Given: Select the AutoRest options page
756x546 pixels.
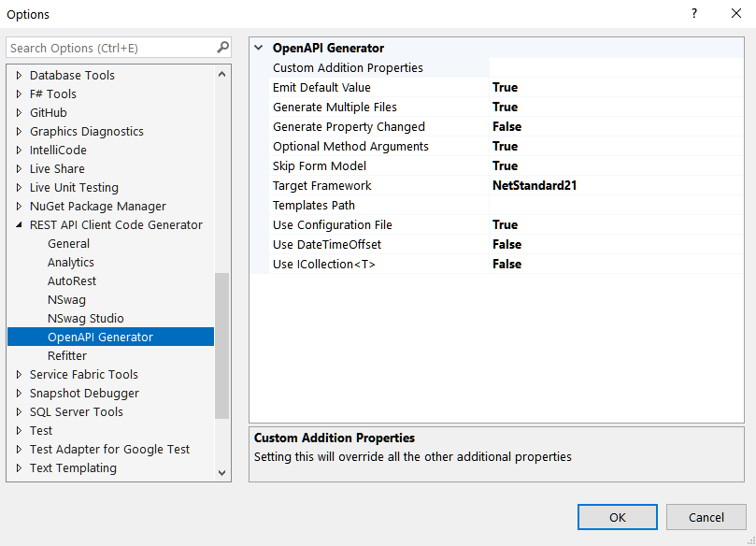Looking at the screenshot, I should 72,280.
